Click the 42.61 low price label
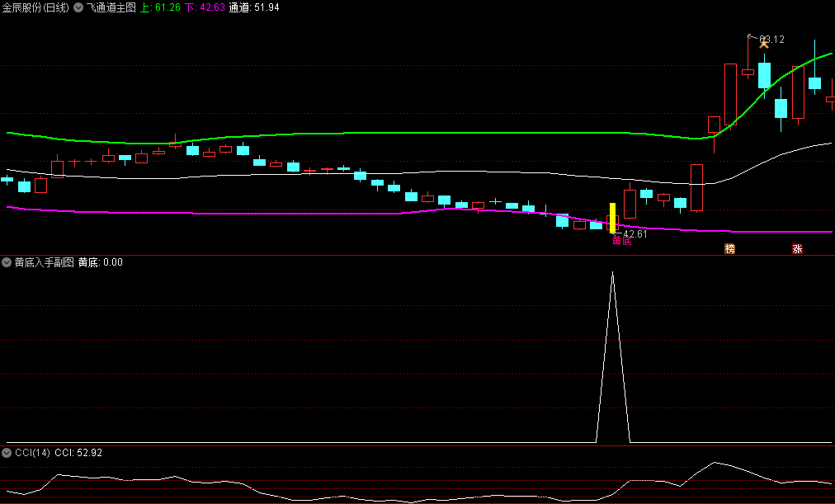The image size is (835, 504). pos(635,233)
